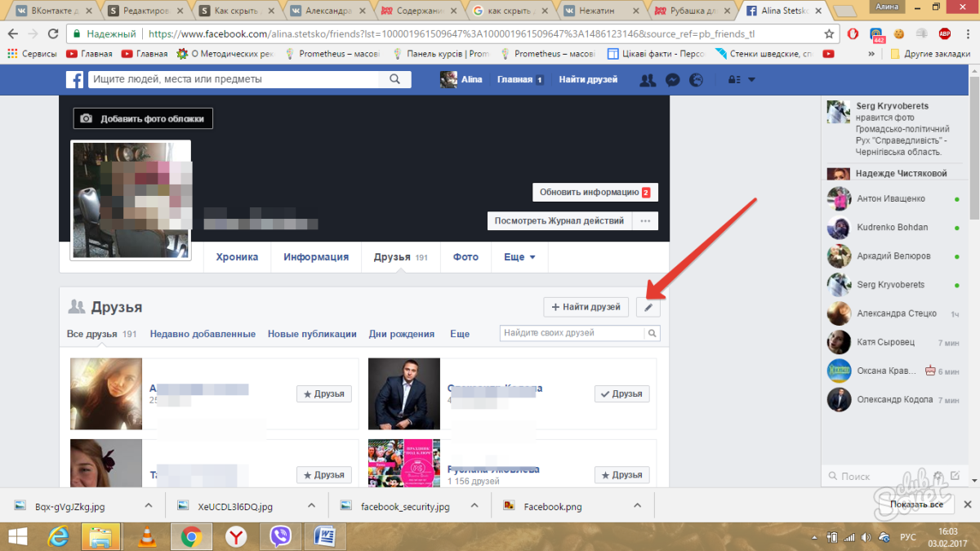Show more bookmarks with the double chevron
This screenshot has width=980, height=551.
[x=871, y=54]
